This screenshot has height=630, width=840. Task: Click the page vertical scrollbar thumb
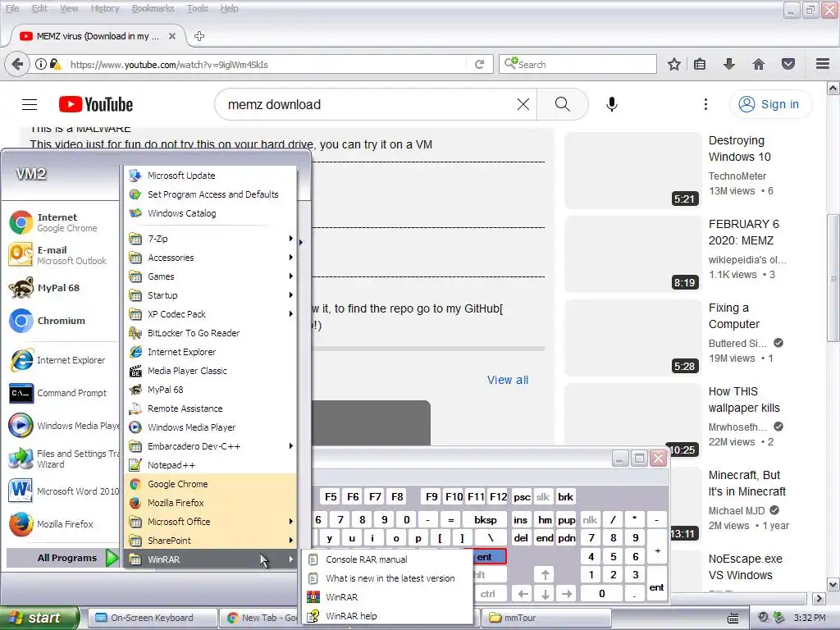click(833, 277)
